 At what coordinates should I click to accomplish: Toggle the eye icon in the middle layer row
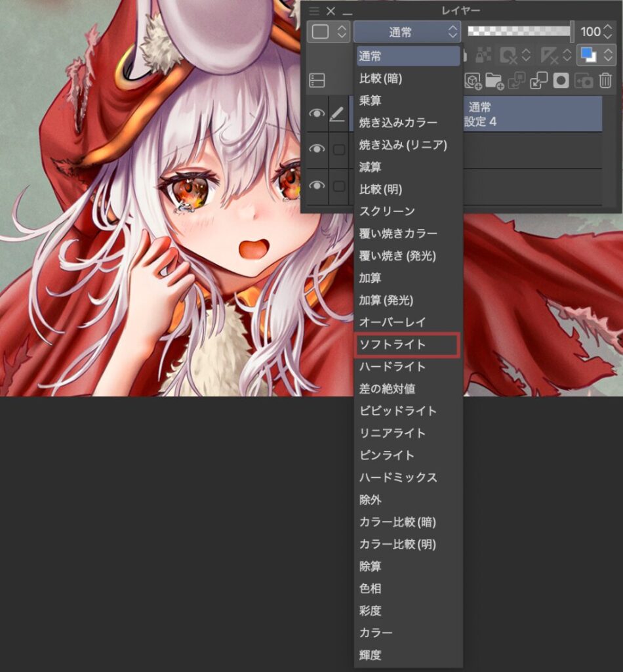click(317, 149)
